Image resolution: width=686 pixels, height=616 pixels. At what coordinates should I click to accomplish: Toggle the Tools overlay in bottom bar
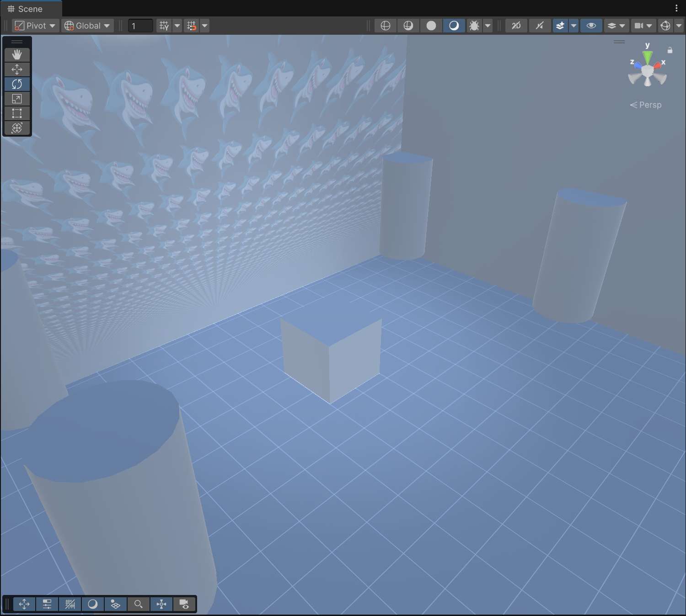pos(24,604)
